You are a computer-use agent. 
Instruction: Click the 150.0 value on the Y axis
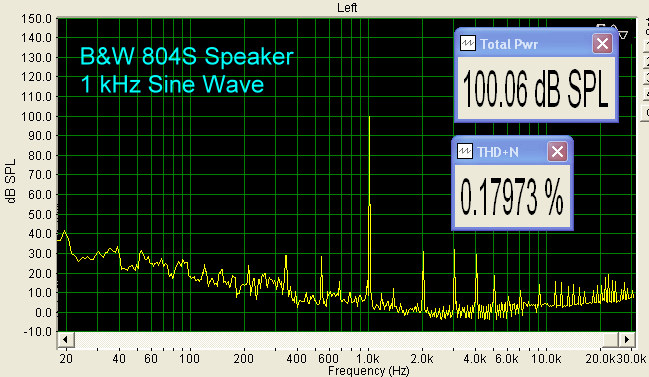click(x=36, y=18)
